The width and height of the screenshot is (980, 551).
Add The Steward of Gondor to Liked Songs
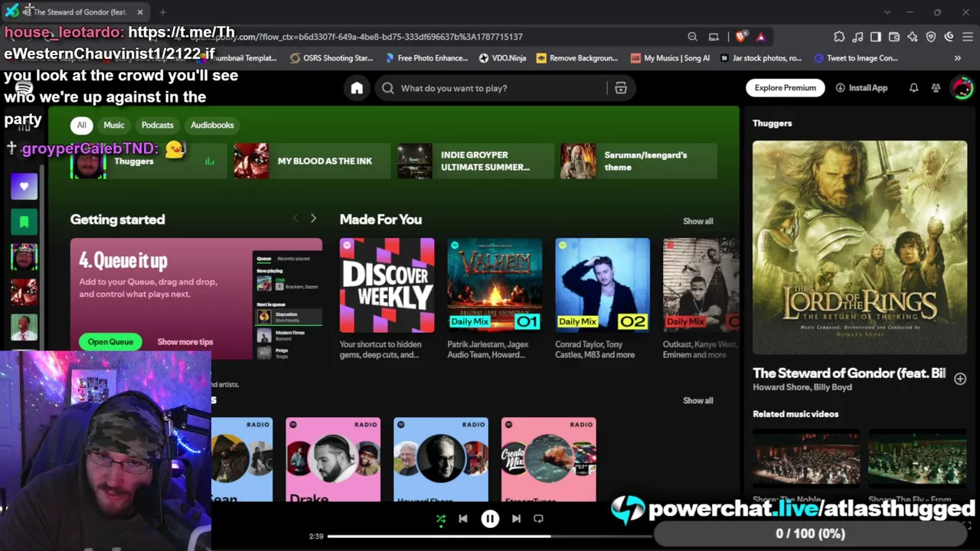pyautogui.click(x=960, y=379)
